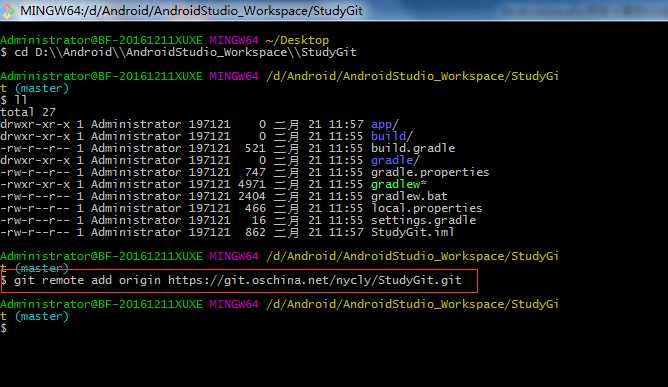Select the 'gradlew.bat' file name
This screenshot has height=387, width=668.
[409, 196]
